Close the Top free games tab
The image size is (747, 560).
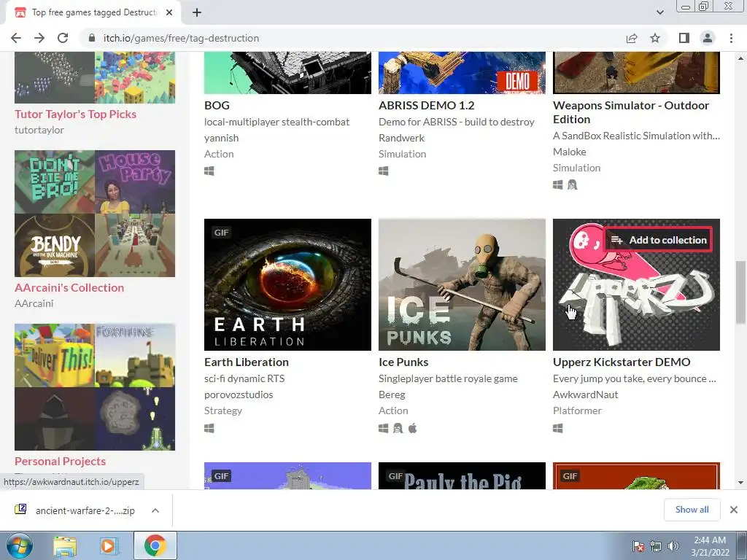[169, 12]
